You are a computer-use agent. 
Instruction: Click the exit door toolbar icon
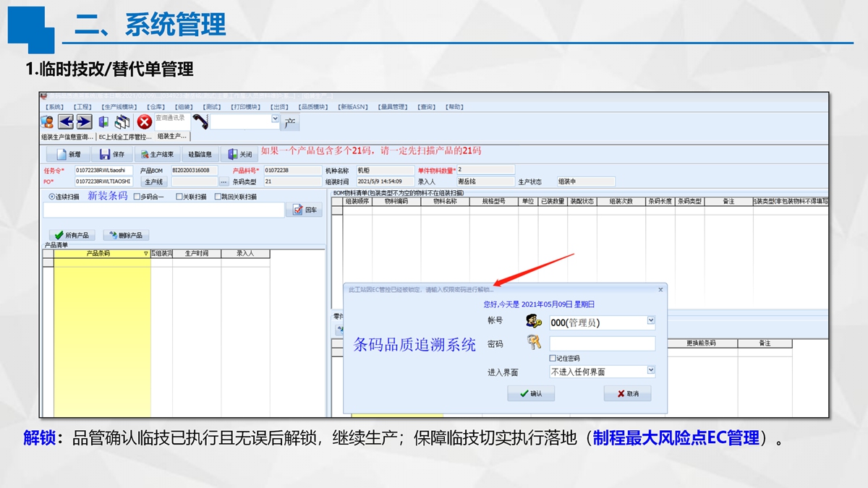coord(103,122)
